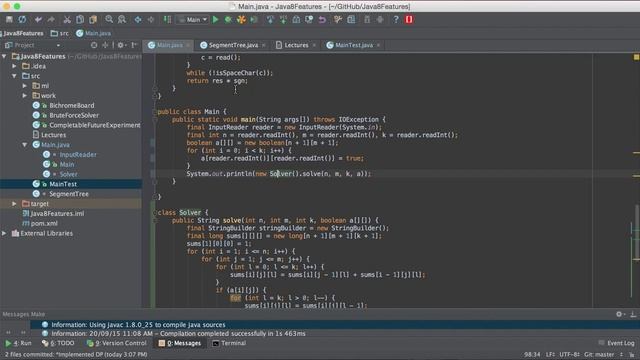Collapse the Main.java tree node
640x360 pixels.
24,144
